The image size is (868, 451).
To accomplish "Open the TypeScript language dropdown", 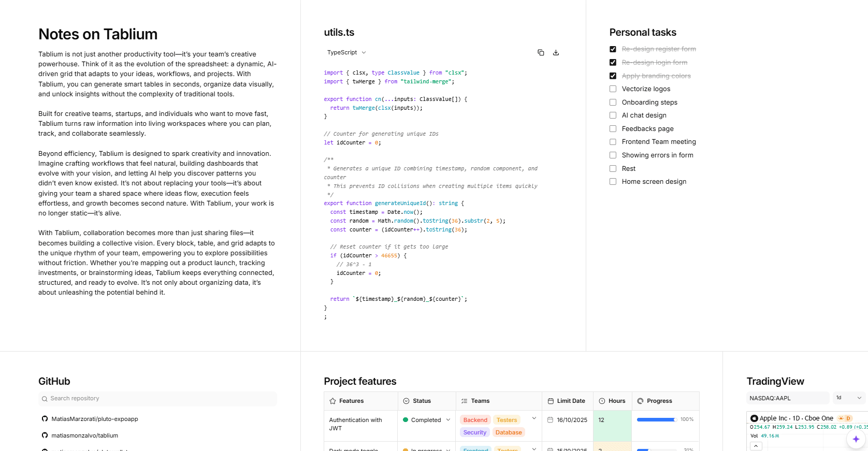I will pos(346,52).
